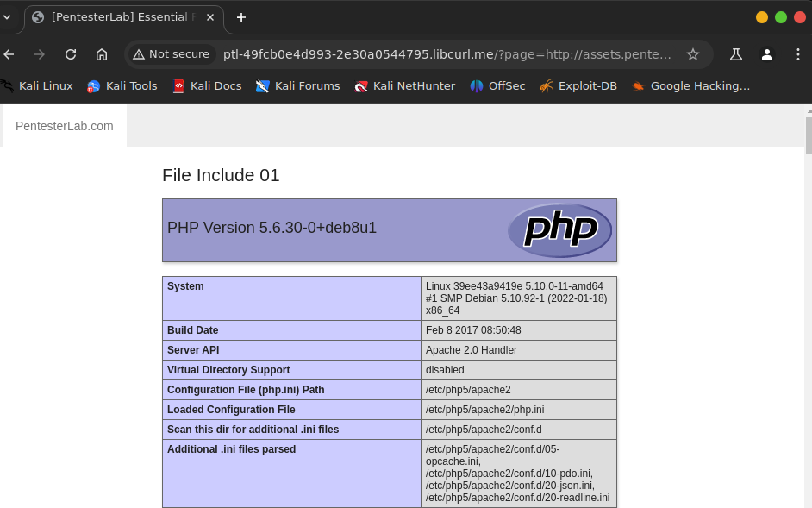Click the disabled value cell
This screenshot has height=508, width=812.
coord(519,370)
